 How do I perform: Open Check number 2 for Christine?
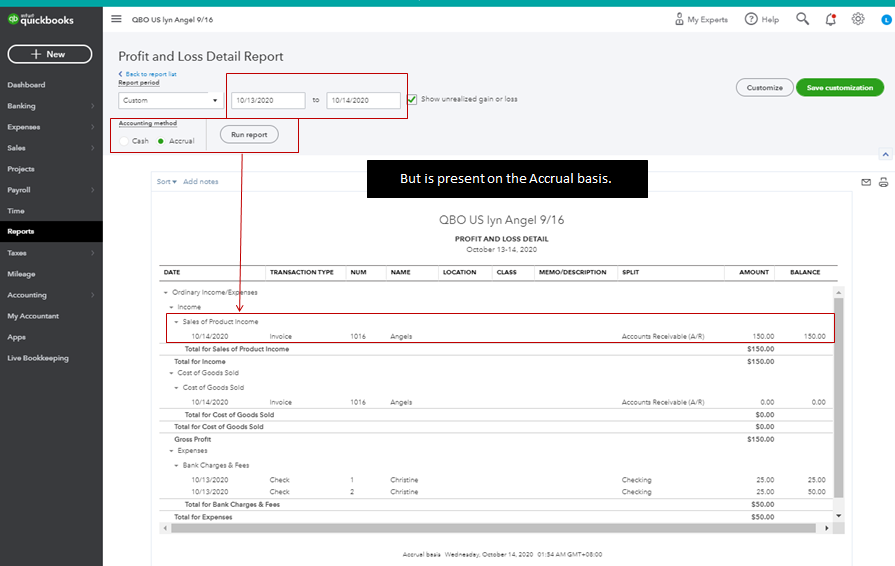(497, 492)
